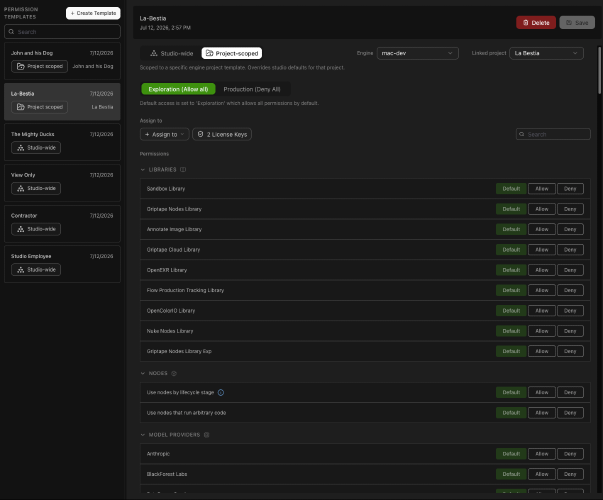This screenshot has width=603, height=500.
Task: Click the Studio-wide icon in The Mighty Ducks card
Action: point(21,148)
